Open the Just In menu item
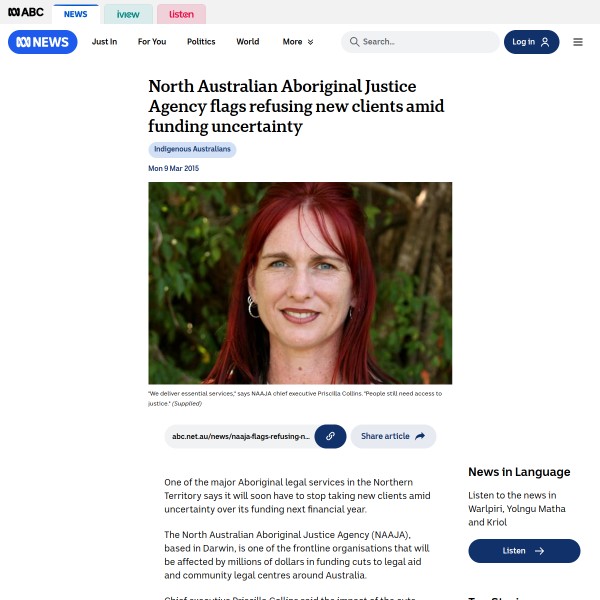This screenshot has height=600, width=600. [104, 42]
